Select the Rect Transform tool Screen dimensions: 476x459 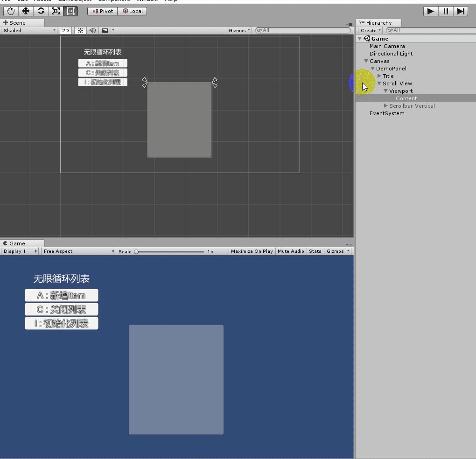click(x=70, y=11)
